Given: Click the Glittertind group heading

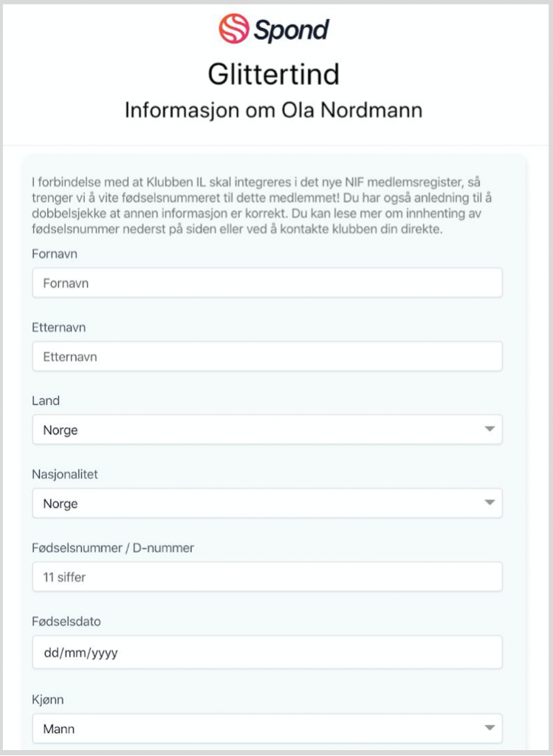Looking at the screenshot, I should [273, 75].
